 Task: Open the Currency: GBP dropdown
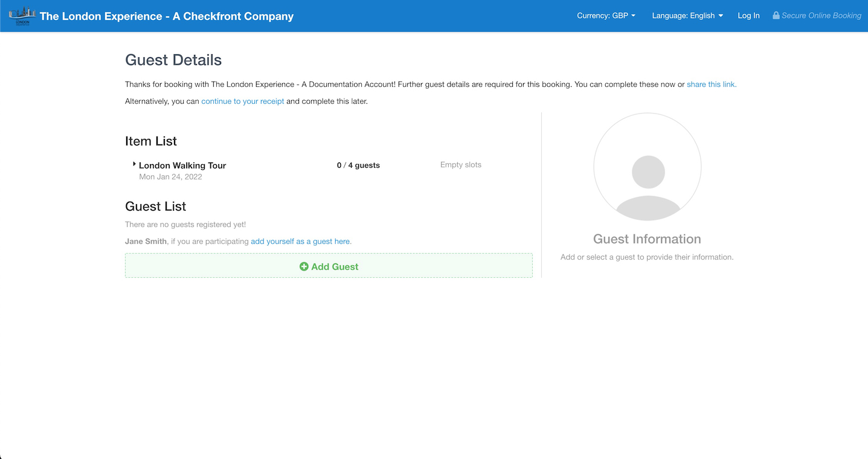click(606, 16)
